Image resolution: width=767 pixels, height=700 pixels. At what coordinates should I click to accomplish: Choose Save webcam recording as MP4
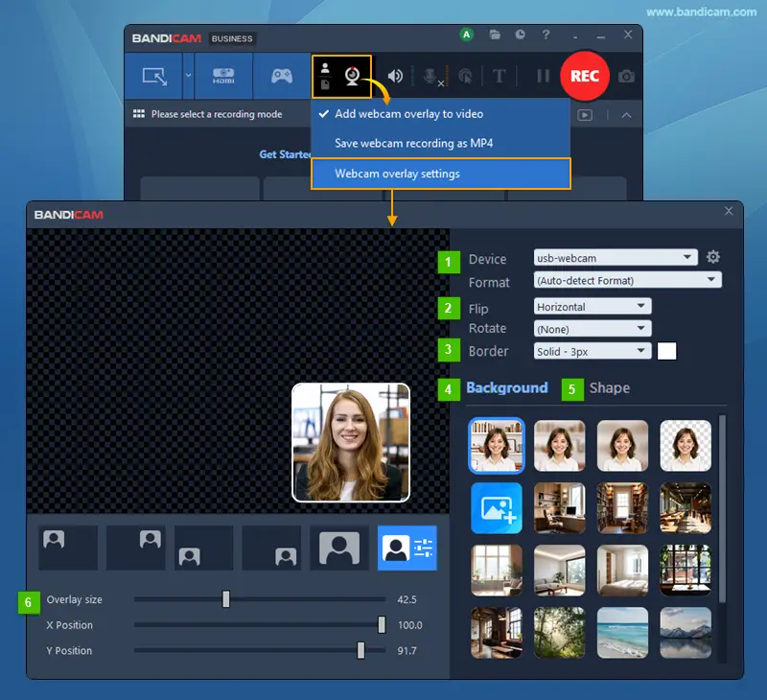(x=440, y=143)
